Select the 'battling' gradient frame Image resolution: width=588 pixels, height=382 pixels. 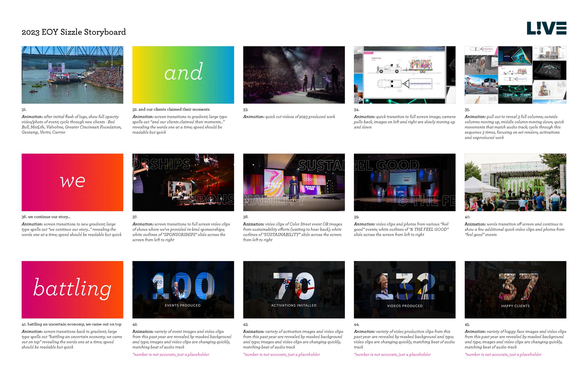(x=72, y=290)
